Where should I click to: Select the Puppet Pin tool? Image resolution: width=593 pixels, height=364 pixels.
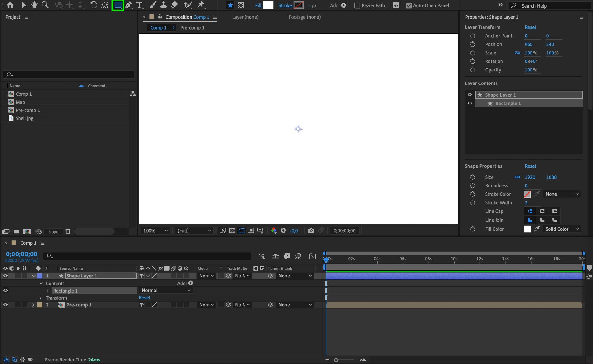pos(201,5)
